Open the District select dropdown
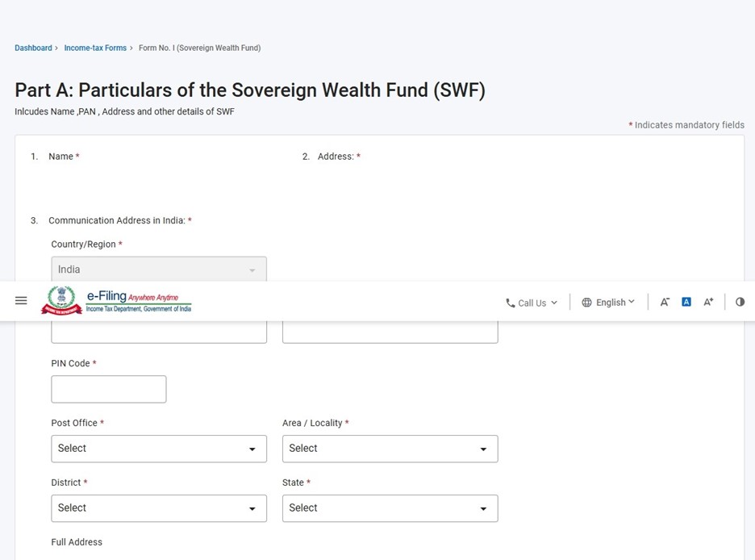The image size is (755, 560). coord(159,508)
